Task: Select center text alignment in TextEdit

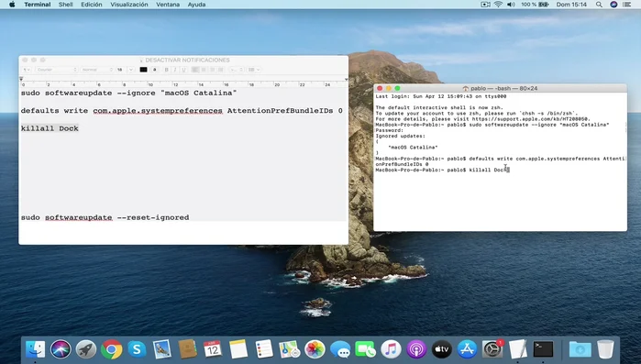Action: [204, 70]
